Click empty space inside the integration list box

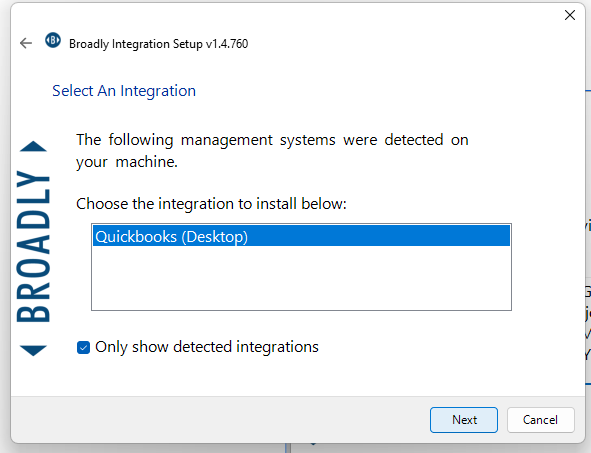[301, 278]
